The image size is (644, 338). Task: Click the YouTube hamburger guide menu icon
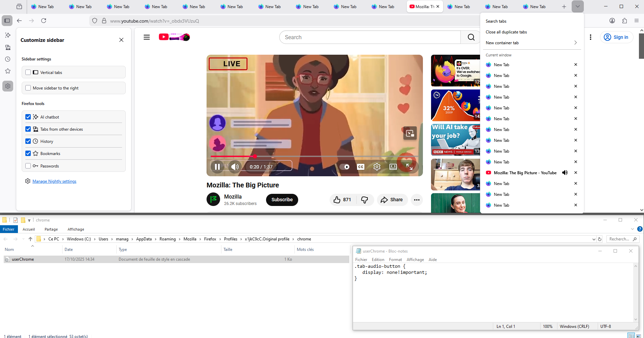tap(147, 37)
